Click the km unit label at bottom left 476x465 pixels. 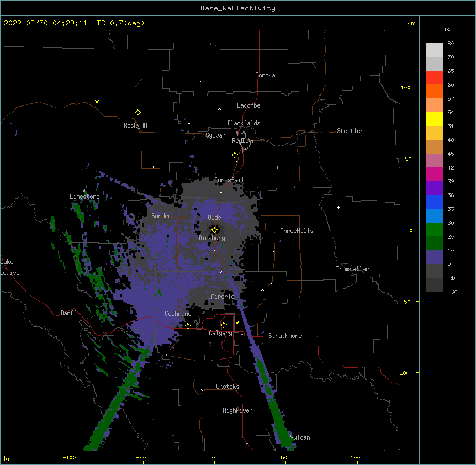tap(8, 458)
